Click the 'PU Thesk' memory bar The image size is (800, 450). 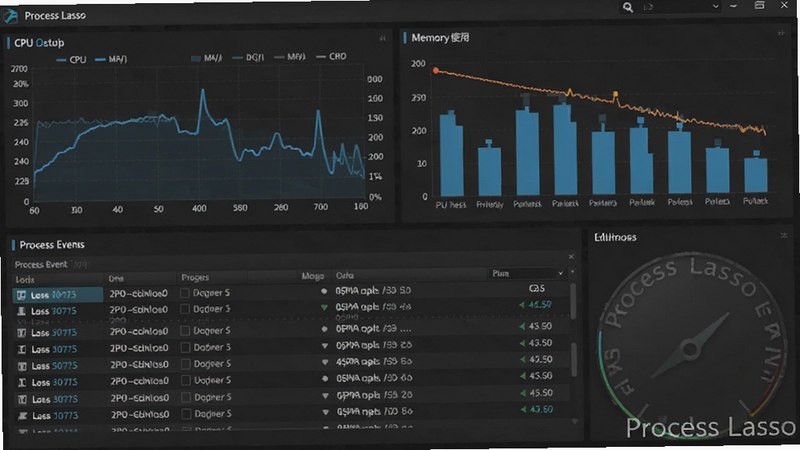click(x=451, y=155)
